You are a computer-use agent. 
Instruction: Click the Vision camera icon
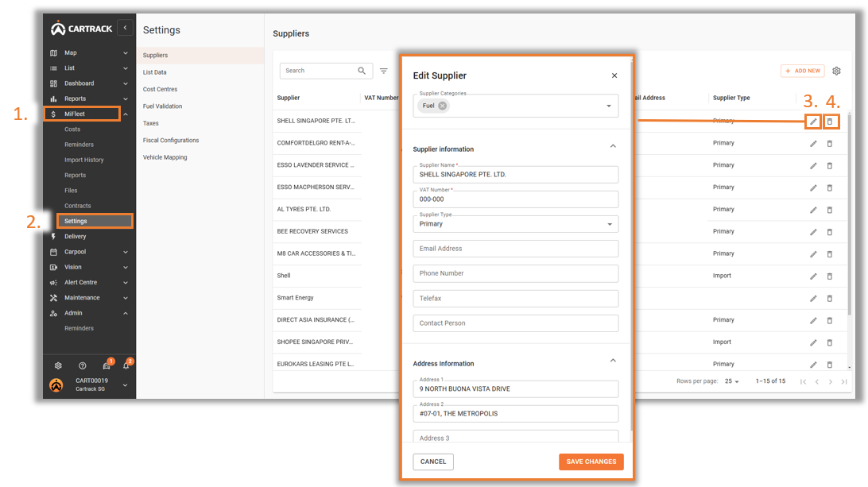[x=54, y=267]
